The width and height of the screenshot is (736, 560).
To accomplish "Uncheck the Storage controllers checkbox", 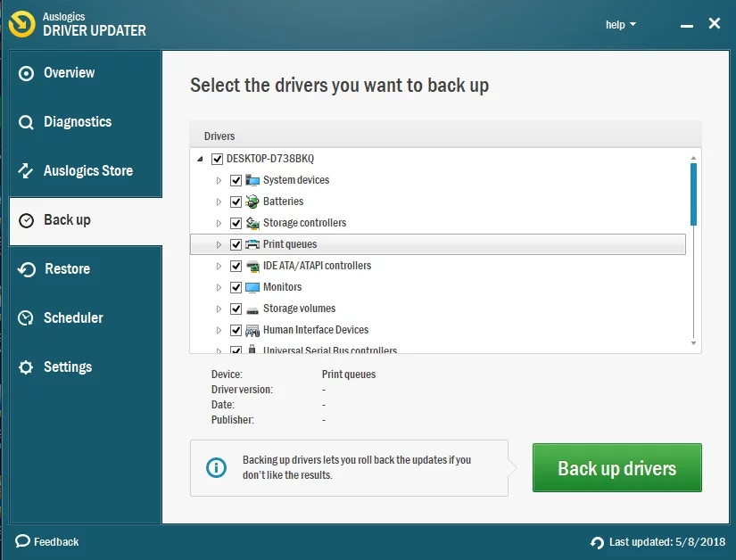I will (x=236, y=223).
